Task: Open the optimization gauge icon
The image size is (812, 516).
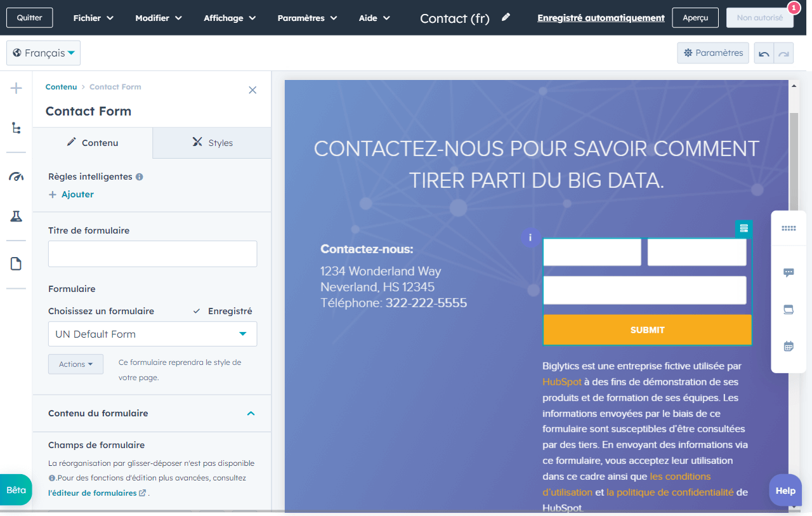Action: tap(16, 176)
